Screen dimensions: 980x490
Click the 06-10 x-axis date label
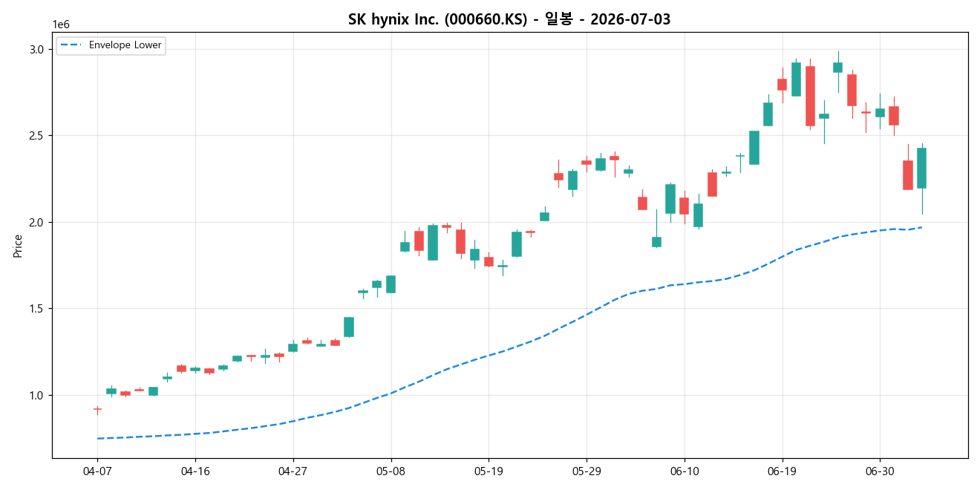pos(684,471)
